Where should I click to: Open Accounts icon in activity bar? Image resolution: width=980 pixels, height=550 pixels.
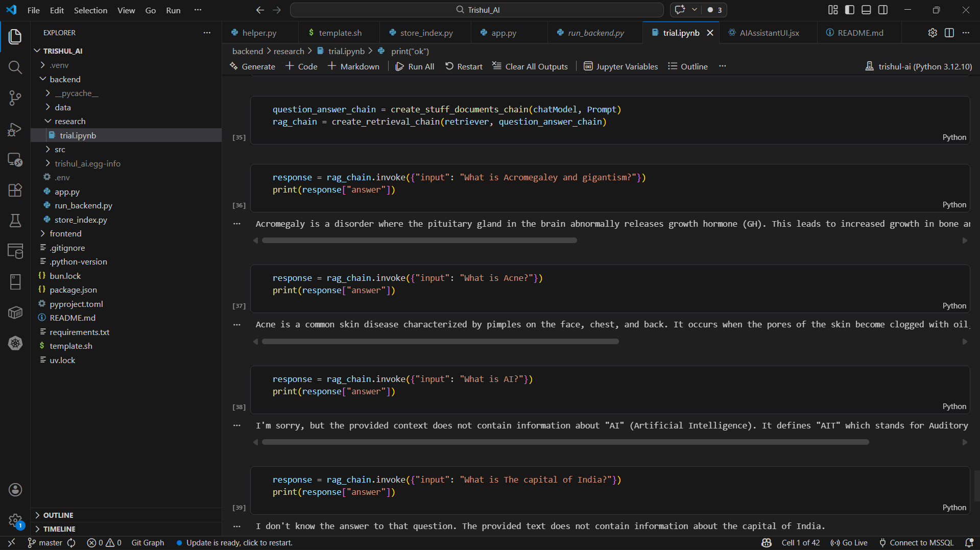pos(15,490)
